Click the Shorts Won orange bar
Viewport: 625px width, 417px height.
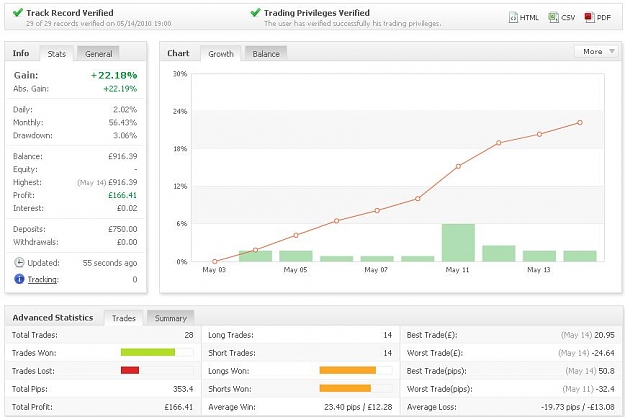(x=345, y=388)
